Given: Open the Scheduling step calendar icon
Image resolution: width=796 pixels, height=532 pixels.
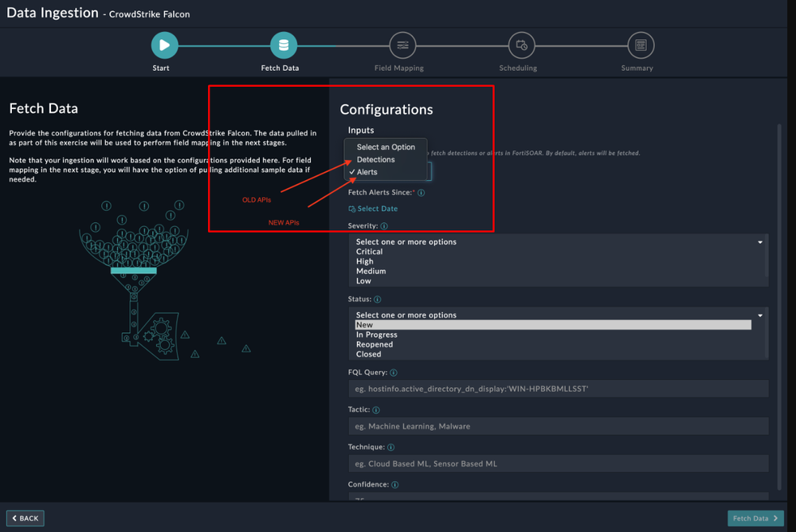Looking at the screenshot, I should click(x=521, y=45).
